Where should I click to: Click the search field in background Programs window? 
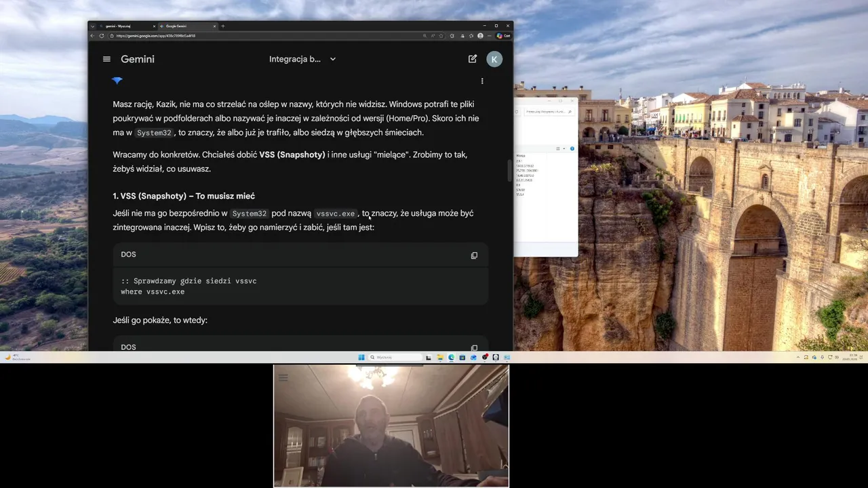pos(549,112)
